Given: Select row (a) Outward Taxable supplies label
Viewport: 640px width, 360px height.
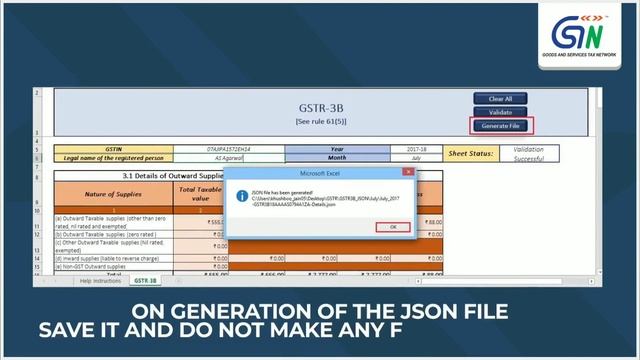Looking at the screenshot, I should point(113,222).
